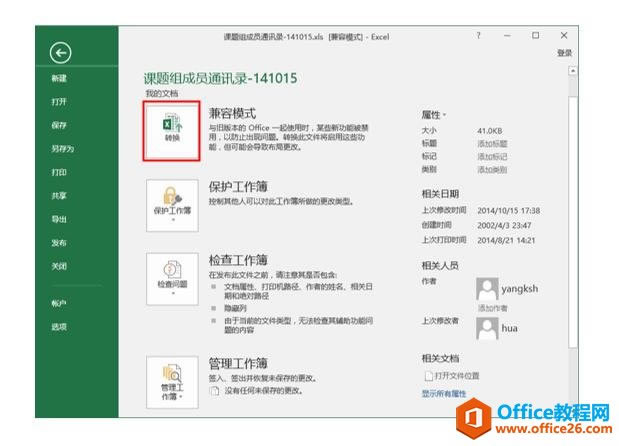Select Save (保存) in sidebar
Screen dimensions: 619x446
pos(59,125)
